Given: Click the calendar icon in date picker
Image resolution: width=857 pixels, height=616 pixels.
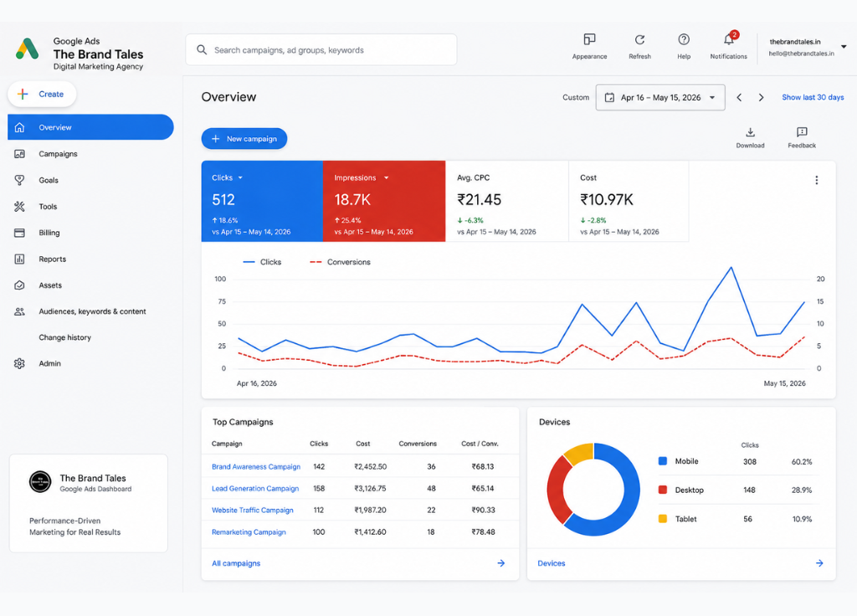Looking at the screenshot, I should (x=609, y=98).
